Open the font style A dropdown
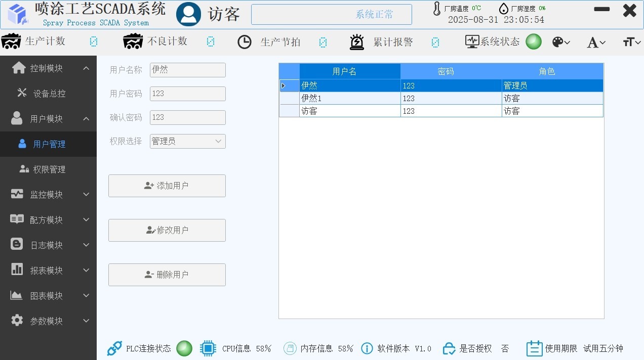Screen dimensions: 644x360 coord(596,42)
